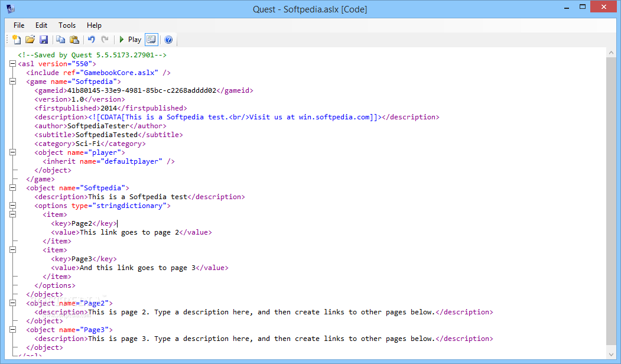This screenshot has height=364, width=621.
Task: Toggle the Code view button
Action: [151, 40]
